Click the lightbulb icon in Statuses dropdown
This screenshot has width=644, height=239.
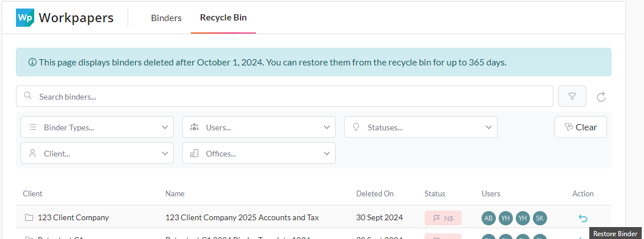pos(356,127)
